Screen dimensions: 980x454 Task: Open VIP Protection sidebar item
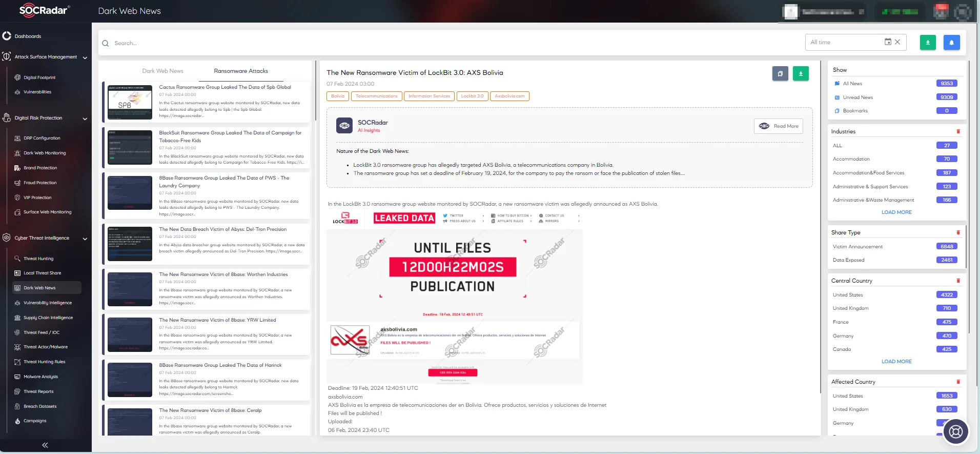[37, 198]
